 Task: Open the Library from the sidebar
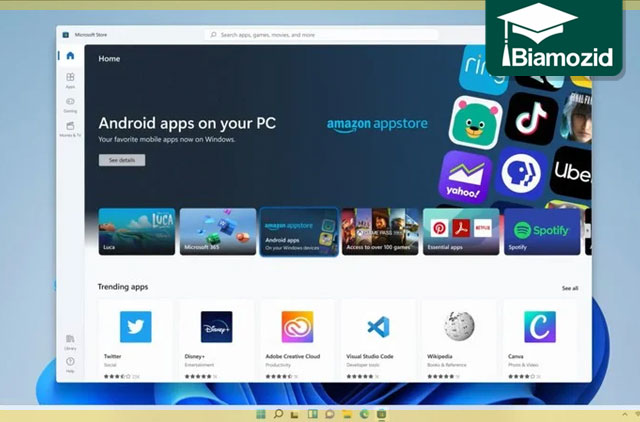pos(70,342)
